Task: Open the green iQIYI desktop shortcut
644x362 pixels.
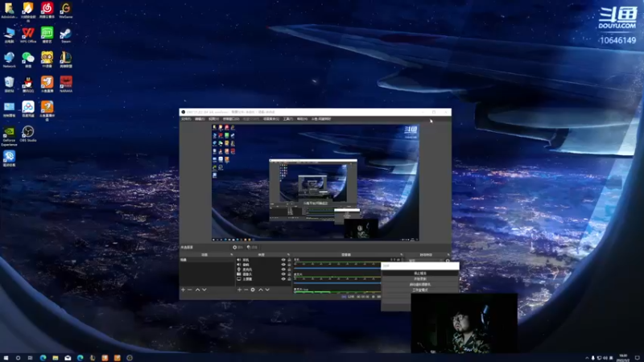Action: (47, 35)
